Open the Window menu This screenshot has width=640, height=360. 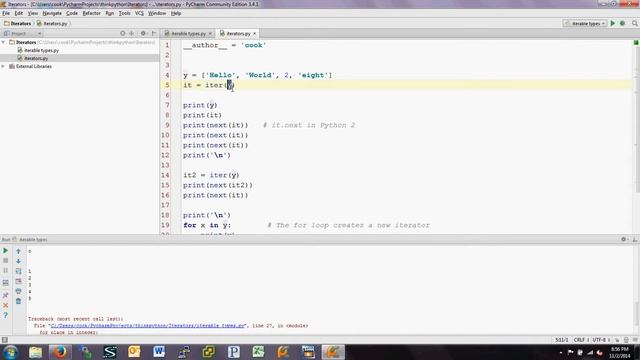157,13
